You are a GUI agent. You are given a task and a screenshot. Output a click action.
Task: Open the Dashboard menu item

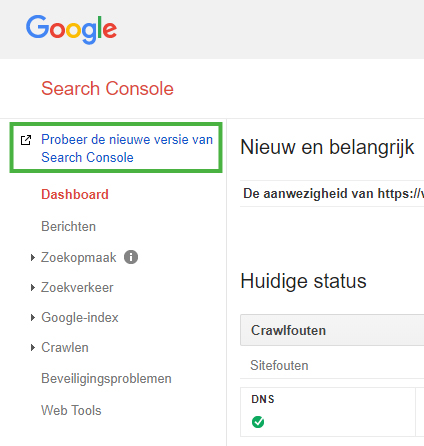(x=75, y=194)
